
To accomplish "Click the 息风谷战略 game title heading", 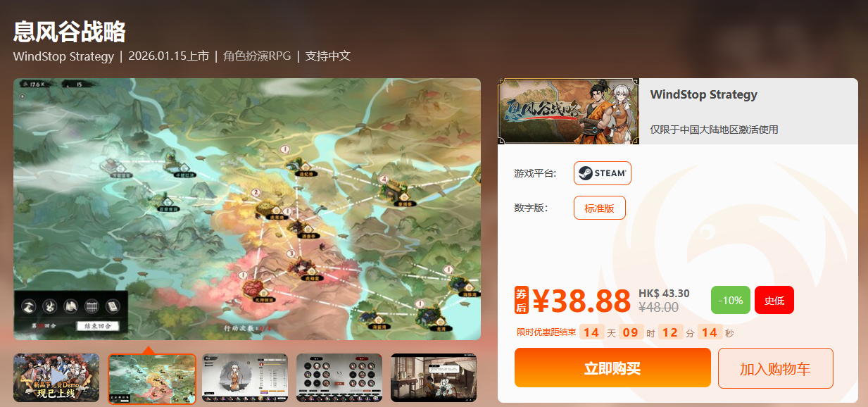I will pos(70,32).
